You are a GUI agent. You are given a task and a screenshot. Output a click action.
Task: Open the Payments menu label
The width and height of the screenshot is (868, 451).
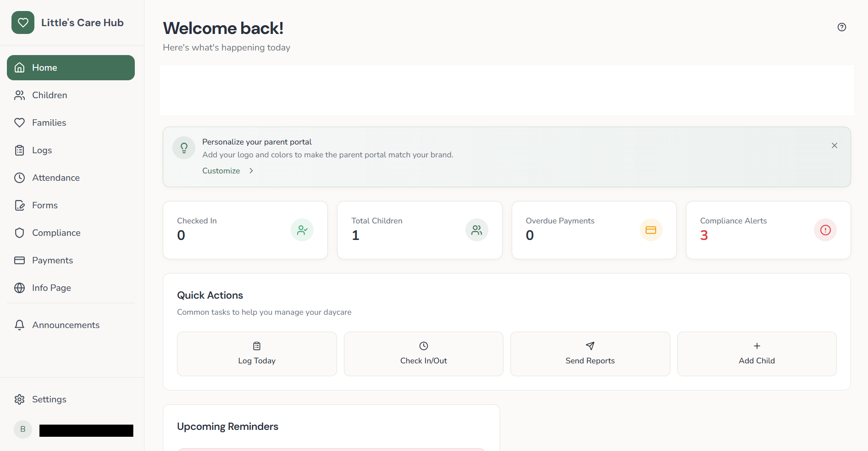click(x=53, y=260)
